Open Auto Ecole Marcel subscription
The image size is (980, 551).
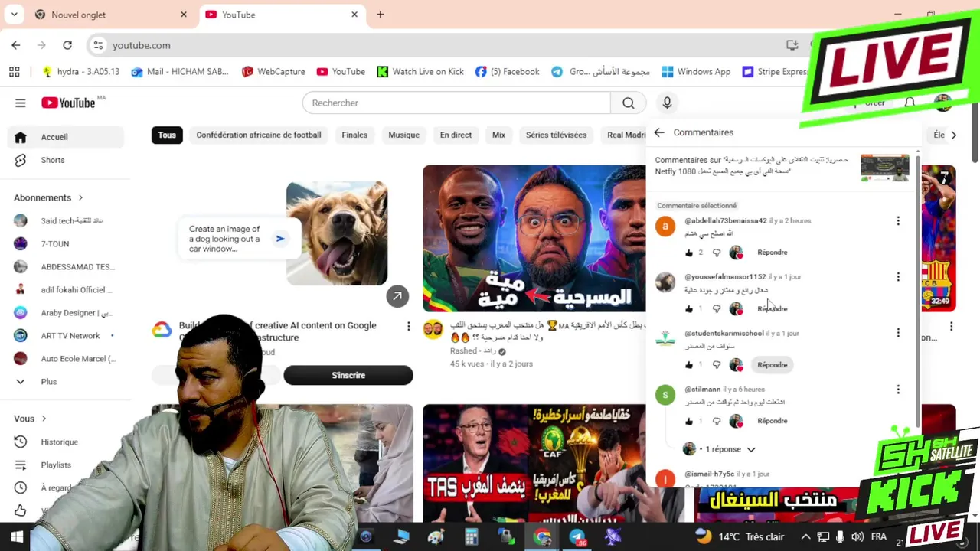tap(66, 358)
